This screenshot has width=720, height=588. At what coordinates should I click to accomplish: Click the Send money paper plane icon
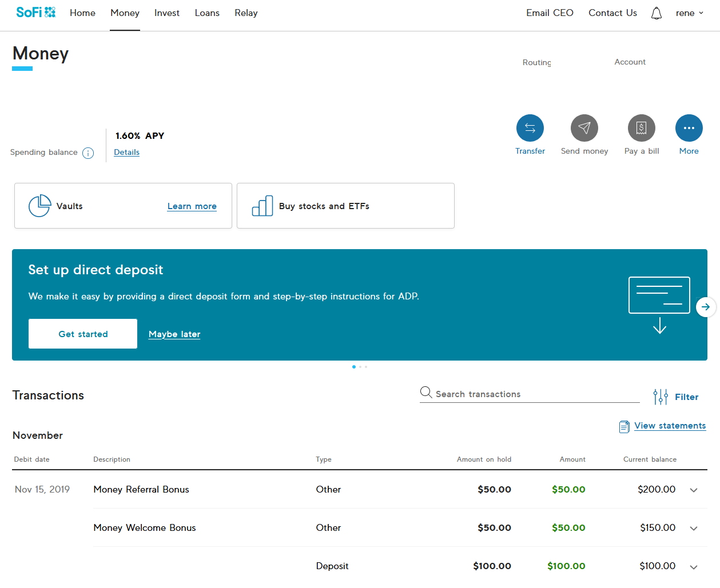584,128
